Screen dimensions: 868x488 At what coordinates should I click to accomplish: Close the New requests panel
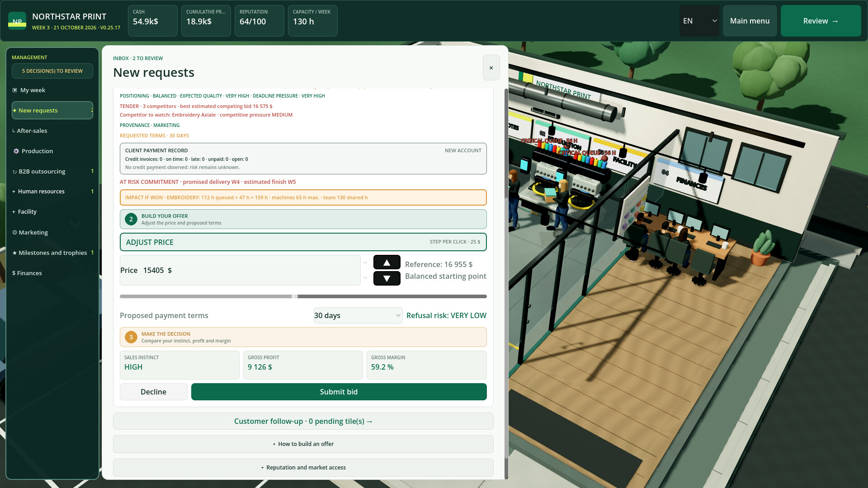(491, 68)
